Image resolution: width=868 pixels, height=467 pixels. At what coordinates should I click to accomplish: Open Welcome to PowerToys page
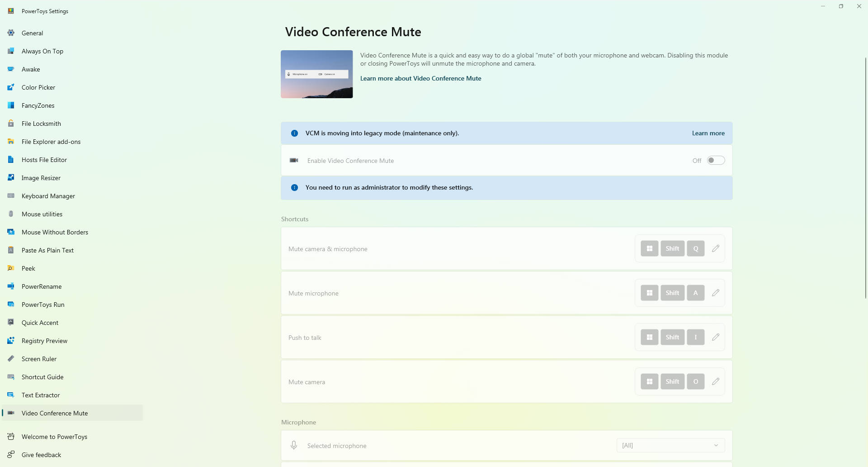point(54,437)
